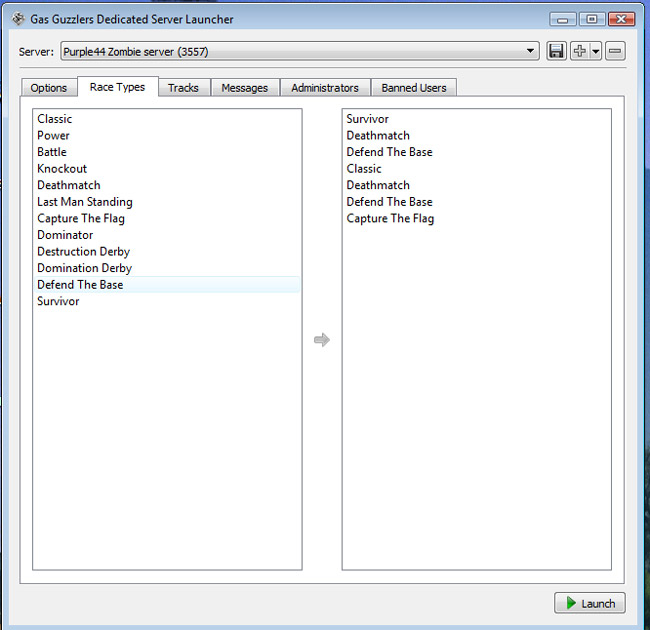Screen dimensions: 650x630
Task: Add a new server with plus icon
Action: [x=580, y=51]
